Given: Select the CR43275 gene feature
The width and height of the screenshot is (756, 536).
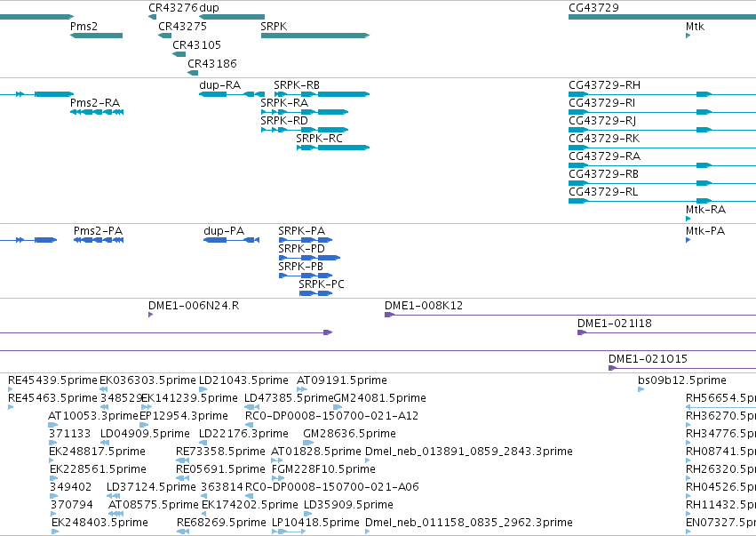Looking at the screenshot, I should 165,36.
